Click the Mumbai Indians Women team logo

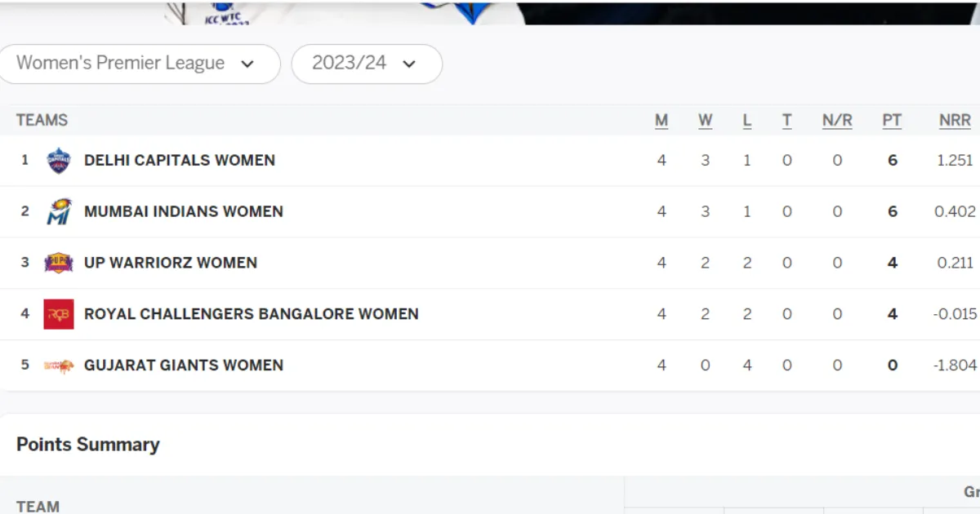(x=58, y=211)
